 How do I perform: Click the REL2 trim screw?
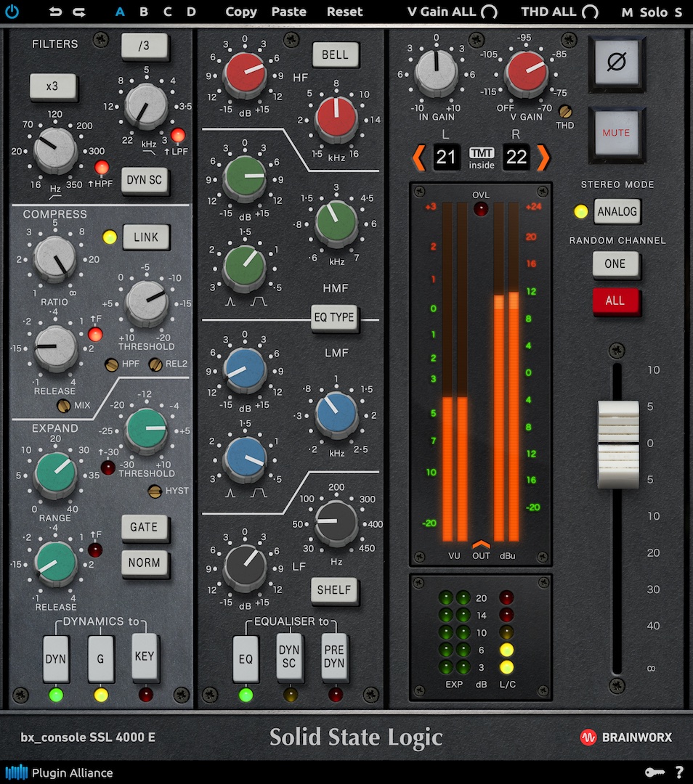(x=155, y=364)
